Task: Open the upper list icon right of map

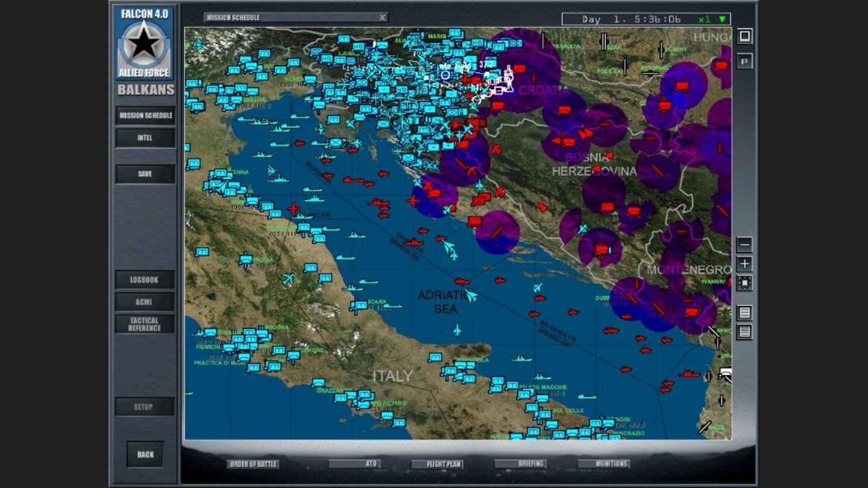Action: [x=744, y=313]
